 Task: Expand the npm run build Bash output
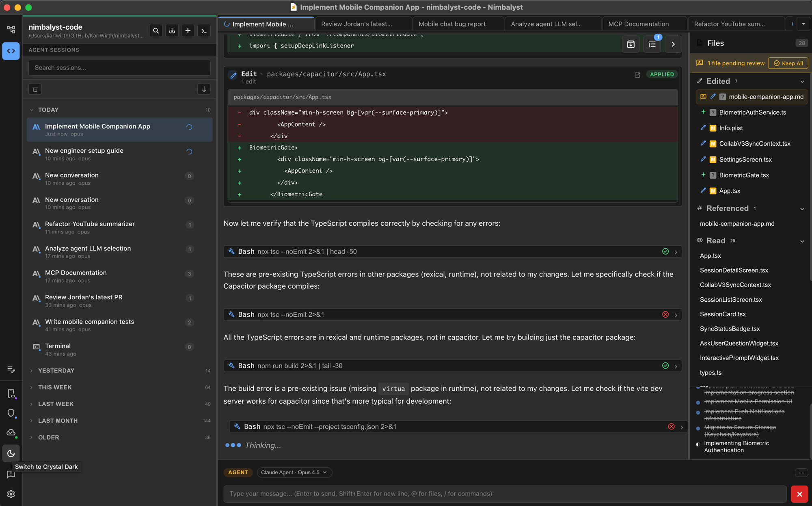[x=676, y=366]
